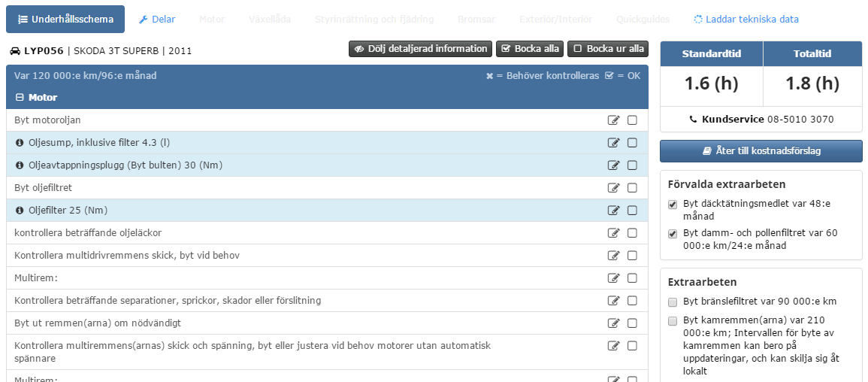Tick checkbox for first Multirem: row
Screen dimensions: 868x382
(632, 278)
